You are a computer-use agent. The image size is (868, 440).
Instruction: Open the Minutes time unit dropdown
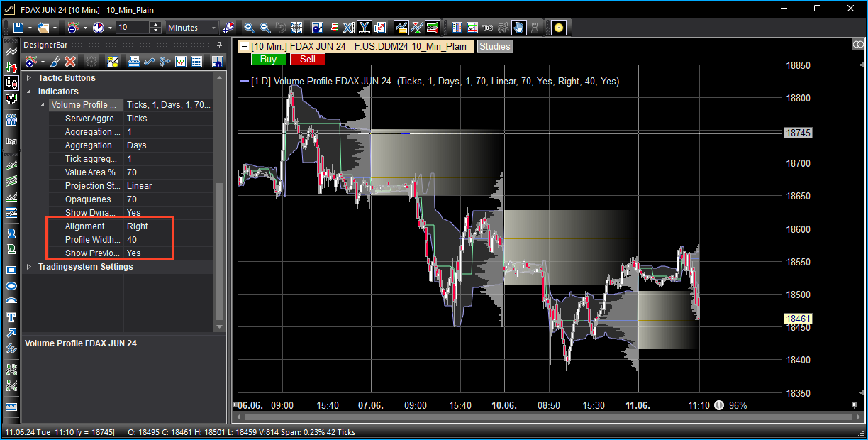point(192,28)
